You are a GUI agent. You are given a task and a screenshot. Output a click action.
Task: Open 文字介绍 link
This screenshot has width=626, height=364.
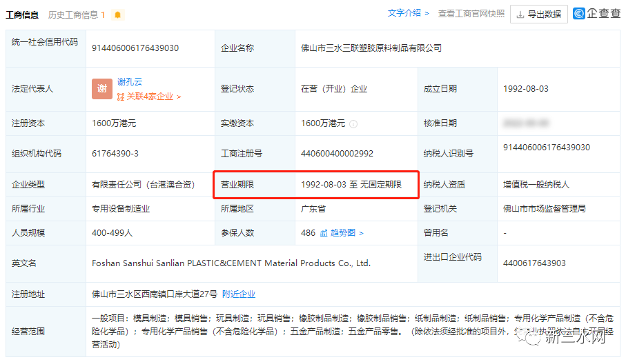(408, 13)
